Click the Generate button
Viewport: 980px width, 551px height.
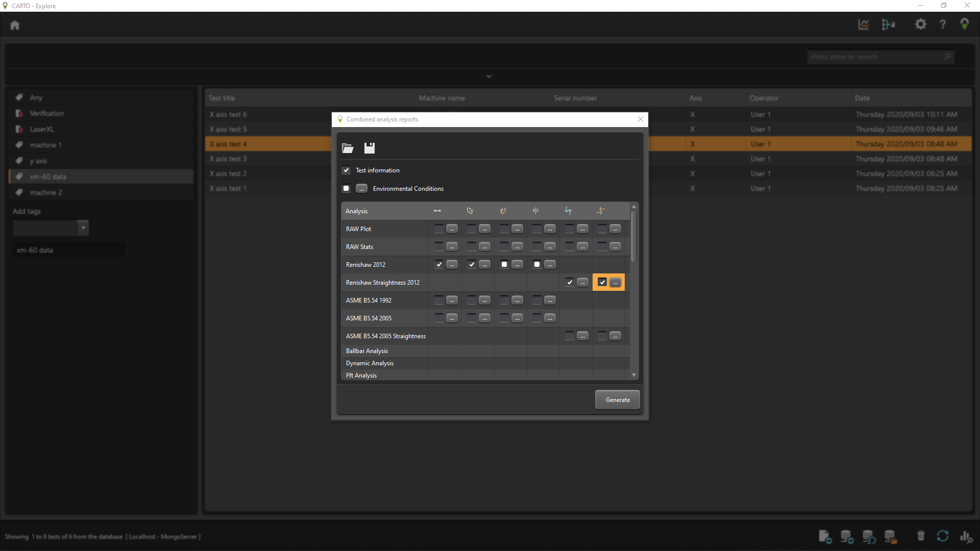pyautogui.click(x=617, y=400)
